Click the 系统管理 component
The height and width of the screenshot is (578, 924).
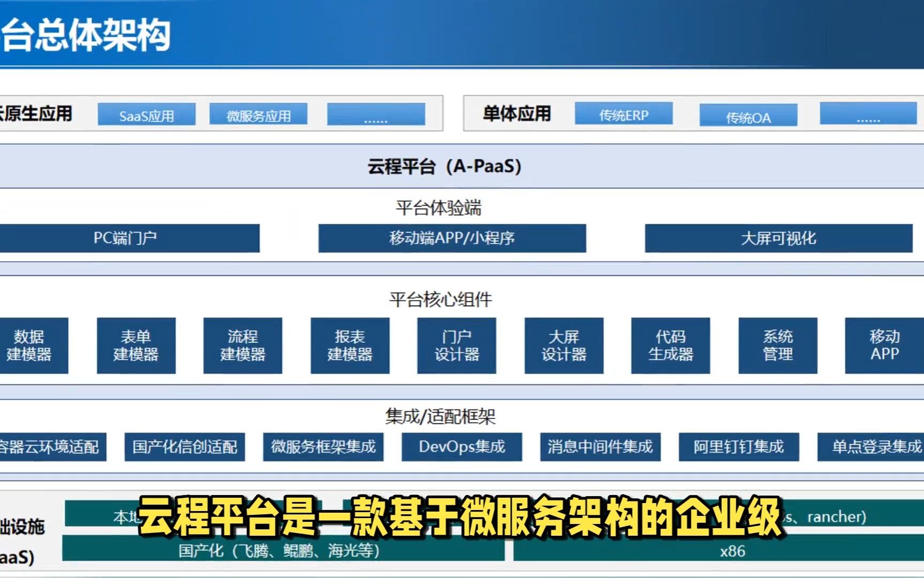777,345
